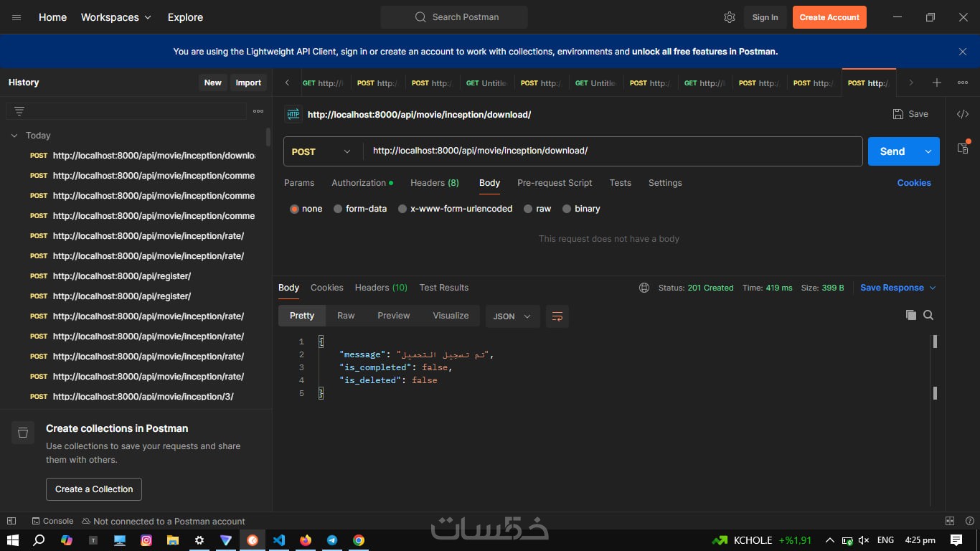
Task: Select the raw body option
Action: coord(537,209)
